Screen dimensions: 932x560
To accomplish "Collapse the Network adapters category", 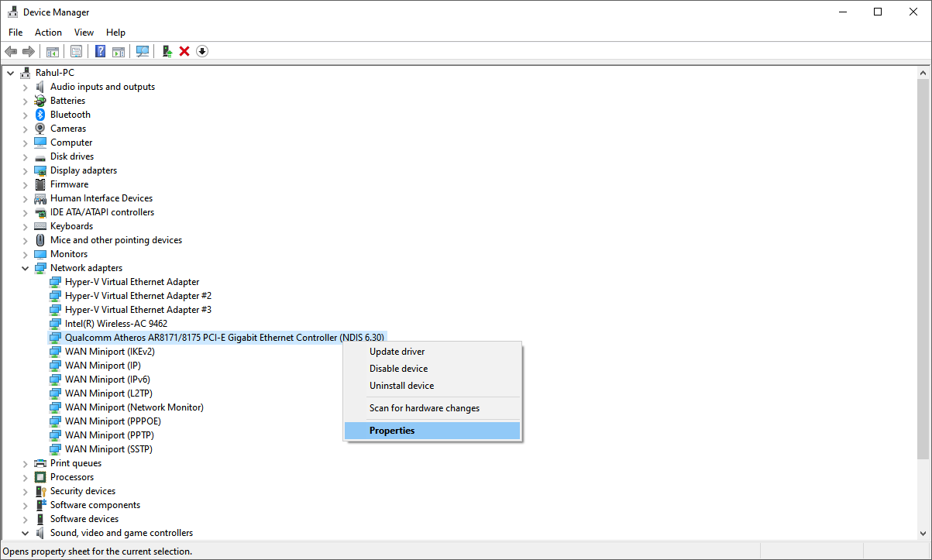I will point(25,267).
